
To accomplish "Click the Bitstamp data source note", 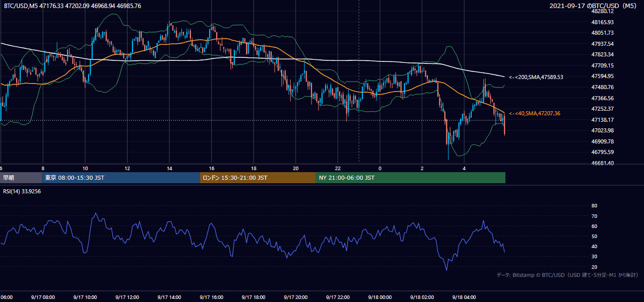I will pos(567,275).
